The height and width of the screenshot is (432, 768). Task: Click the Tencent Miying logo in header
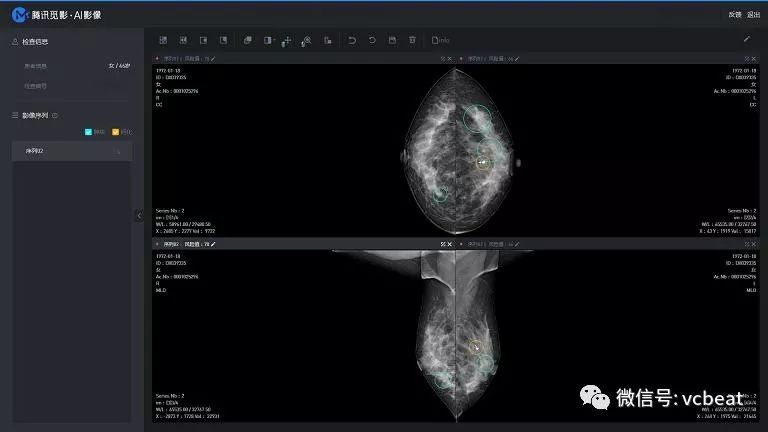tap(20, 15)
